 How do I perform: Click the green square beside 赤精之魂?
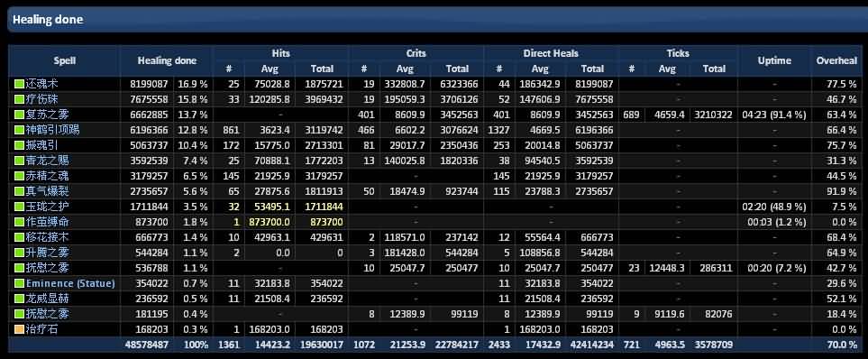(19, 176)
